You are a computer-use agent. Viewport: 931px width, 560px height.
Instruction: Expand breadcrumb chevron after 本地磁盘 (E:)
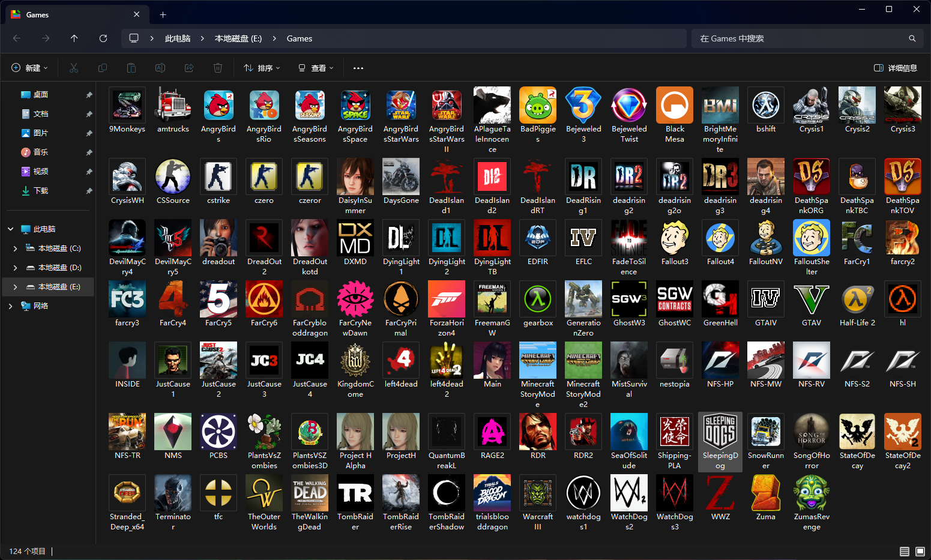274,38
